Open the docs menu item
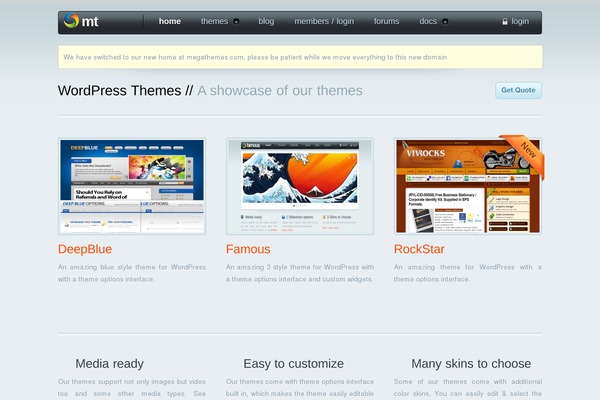This screenshot has height=400, width=600. point(428,21)
